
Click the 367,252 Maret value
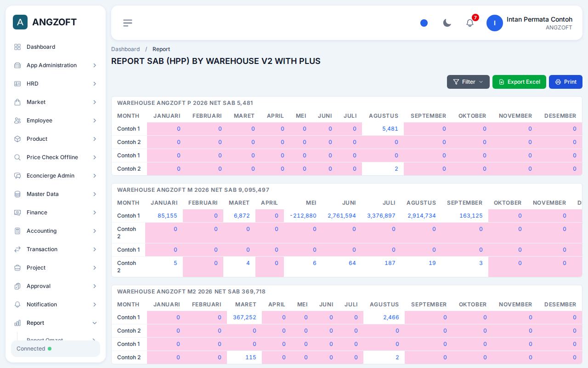tap(244, 317)
